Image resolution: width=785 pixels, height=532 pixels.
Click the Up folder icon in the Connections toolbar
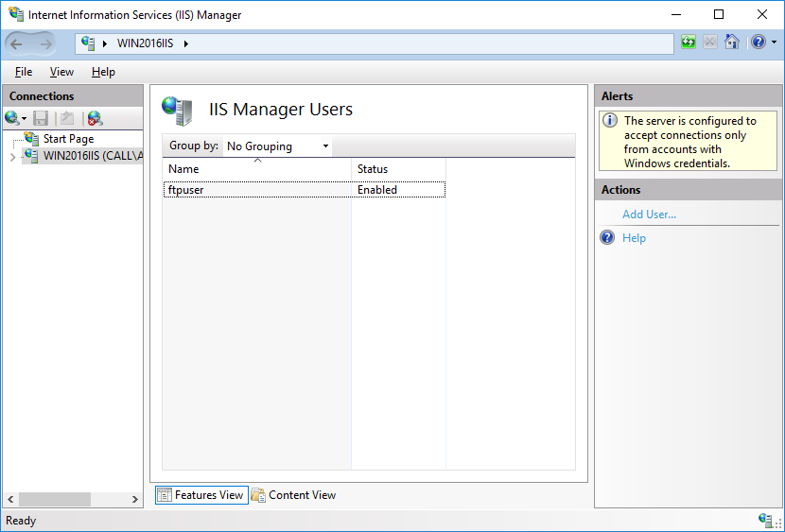tap(67, 118)
